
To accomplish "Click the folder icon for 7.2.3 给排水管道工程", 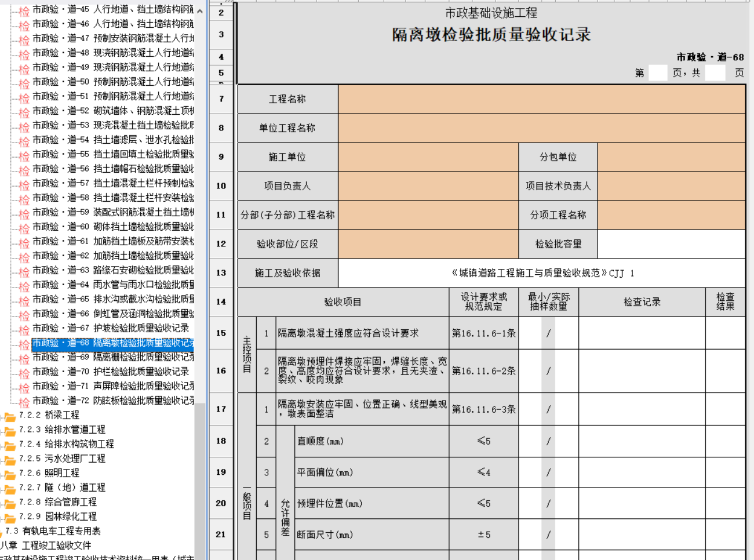I will [x=10, y=431].
